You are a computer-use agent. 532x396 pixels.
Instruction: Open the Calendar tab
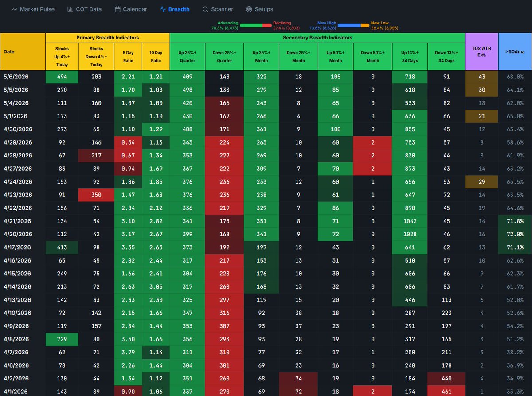click(131, 9)
